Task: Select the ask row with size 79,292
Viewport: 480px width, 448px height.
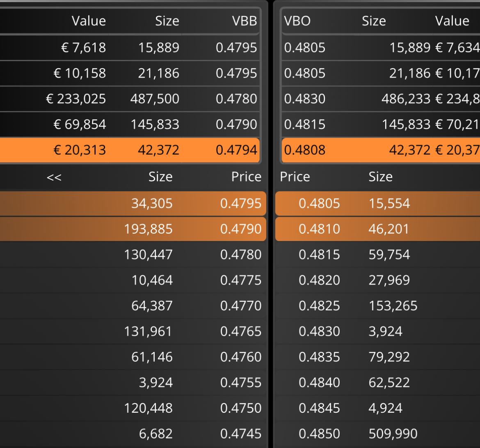Action: [x=378, y=357]
